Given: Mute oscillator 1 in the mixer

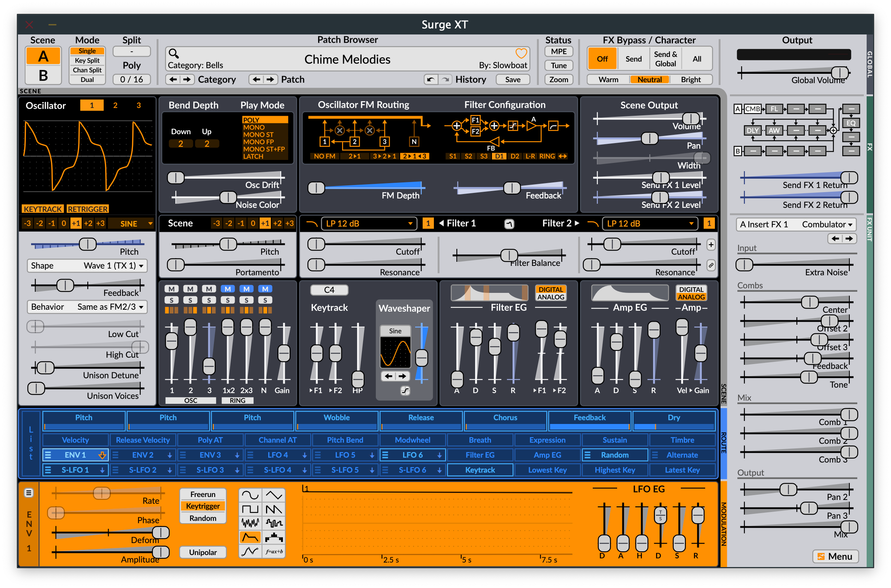Looking at the screenshot, I should click(x=172, y=289).
